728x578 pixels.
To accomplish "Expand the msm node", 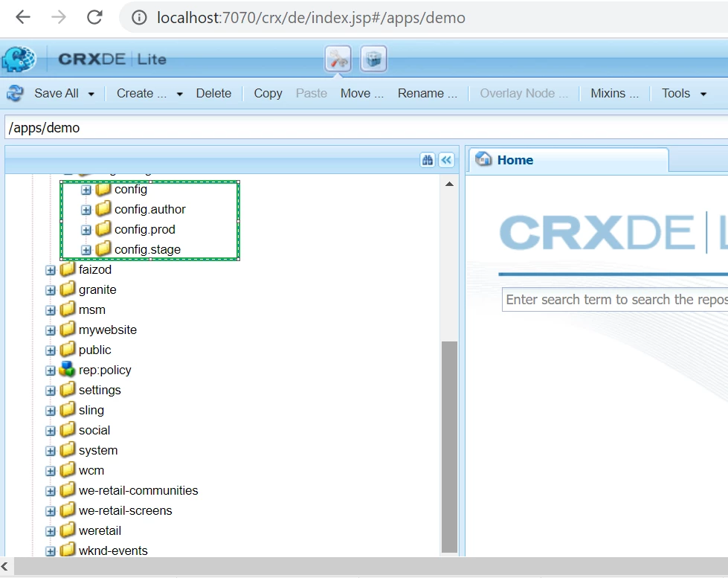I will click(50, 310).
